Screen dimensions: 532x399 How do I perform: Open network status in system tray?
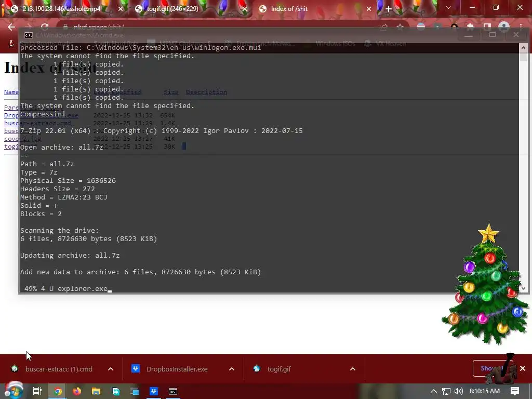(x=446, y=391)
